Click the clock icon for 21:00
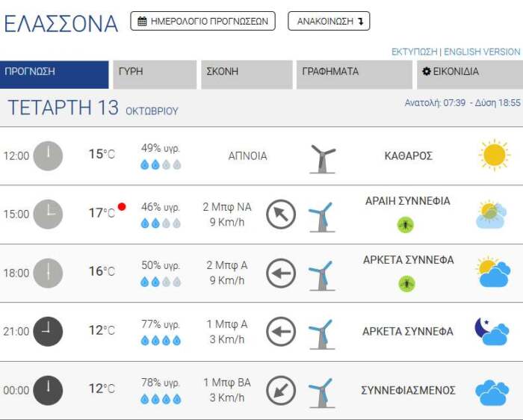The height and width of the screenshot is (420, 523). pos(48,331)
